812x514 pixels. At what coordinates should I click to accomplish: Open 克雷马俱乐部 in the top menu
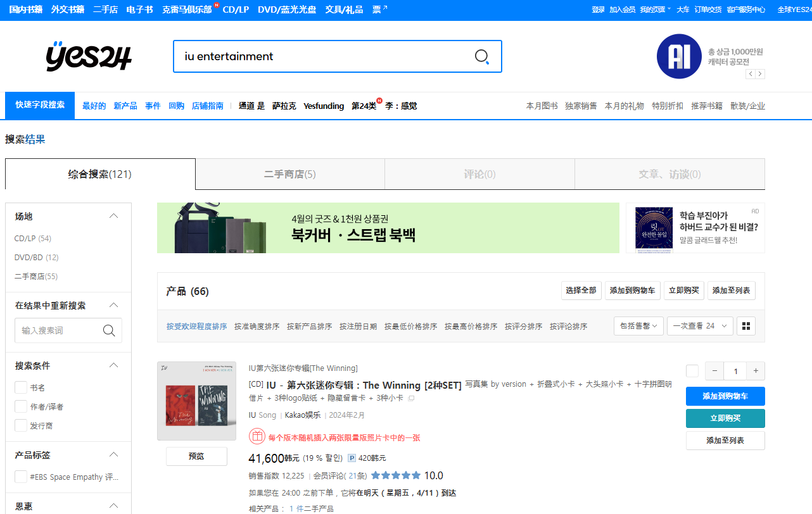click(x=187, y=9)
